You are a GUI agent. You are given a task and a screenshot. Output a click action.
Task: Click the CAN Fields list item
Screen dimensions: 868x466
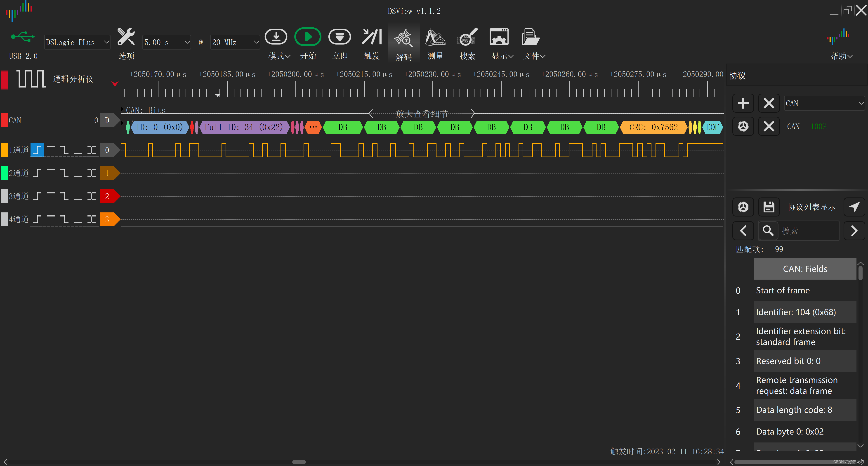click(x=804, y=268)
